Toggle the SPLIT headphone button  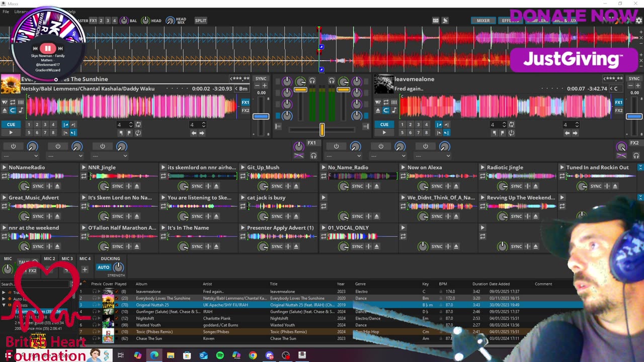[200, 21]
